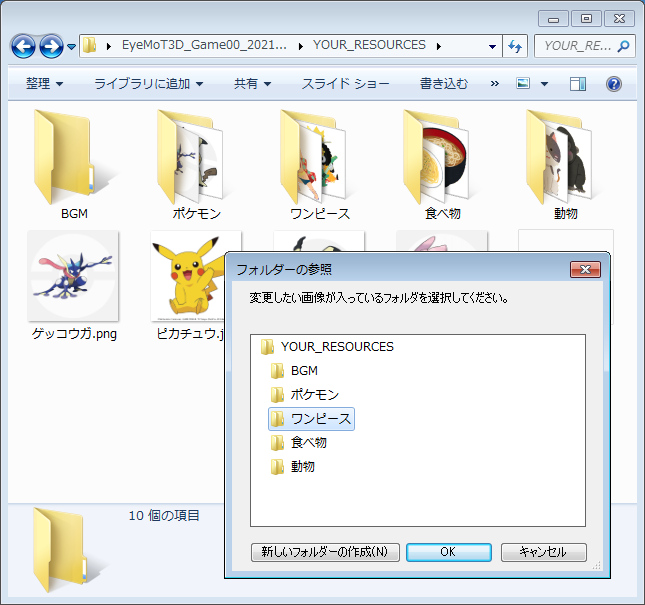Select YOUR_RESOURCES in the dialog folder tree

[327, 347]
